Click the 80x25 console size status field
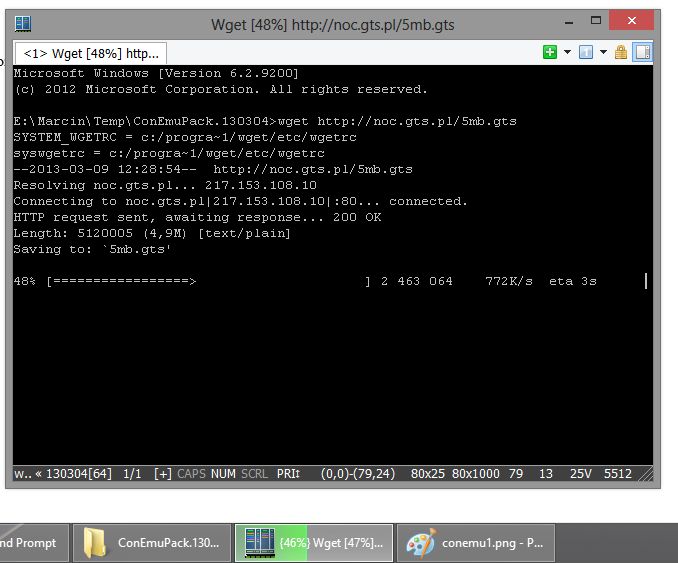Viewport: 678px width, 563px height. click(427, 474)
